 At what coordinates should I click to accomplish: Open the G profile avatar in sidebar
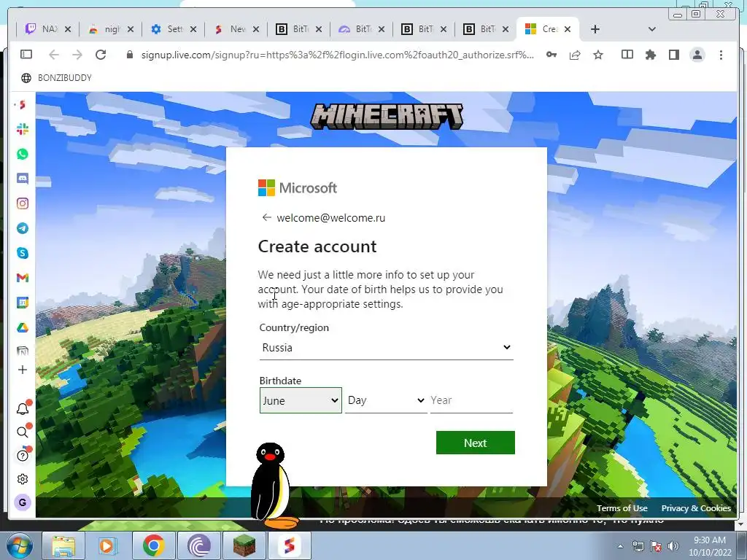coord(23,502)
